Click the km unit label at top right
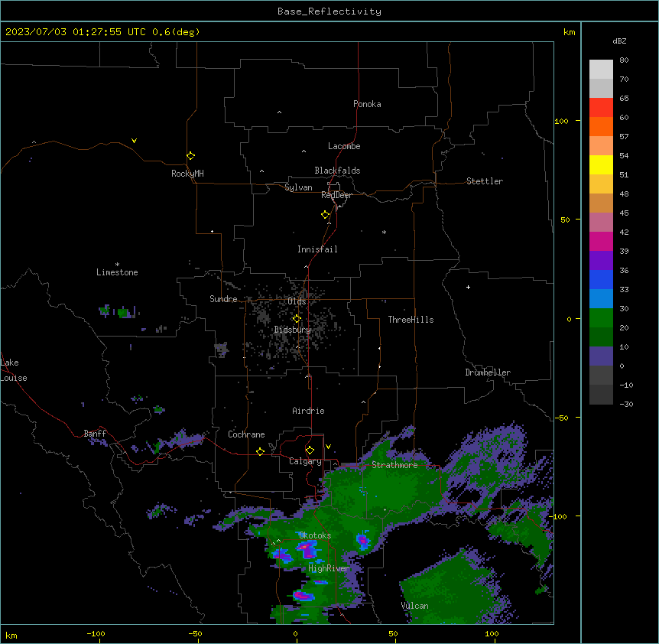This screenshot has width=659, height=644. 569,32
